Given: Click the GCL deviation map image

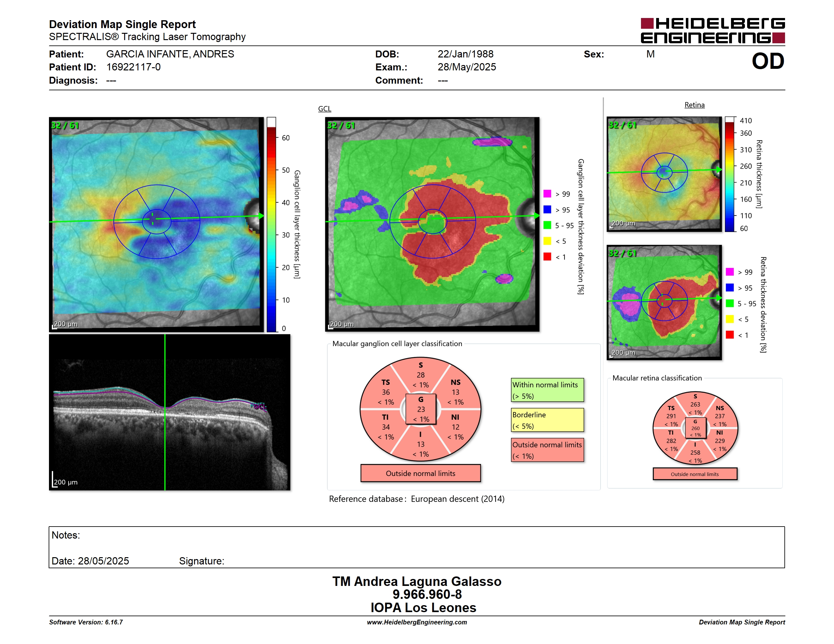Looking at the screenshot, I should click(432, 224).
